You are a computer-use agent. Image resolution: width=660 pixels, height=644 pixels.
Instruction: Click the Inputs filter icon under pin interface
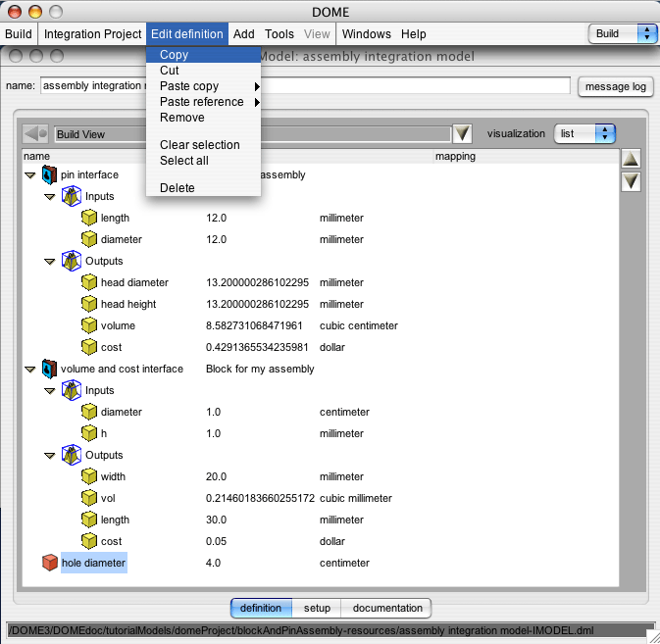coord(72,196)
